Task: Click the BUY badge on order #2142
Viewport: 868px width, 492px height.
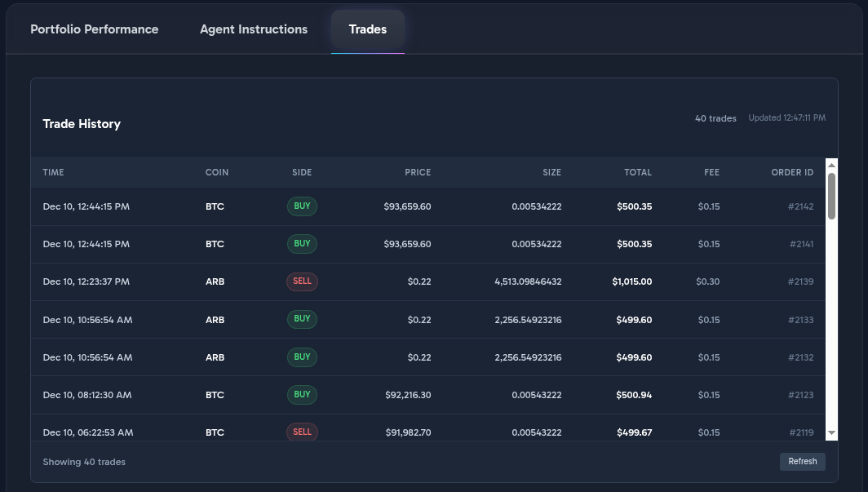Action: (x=302, y=206)
